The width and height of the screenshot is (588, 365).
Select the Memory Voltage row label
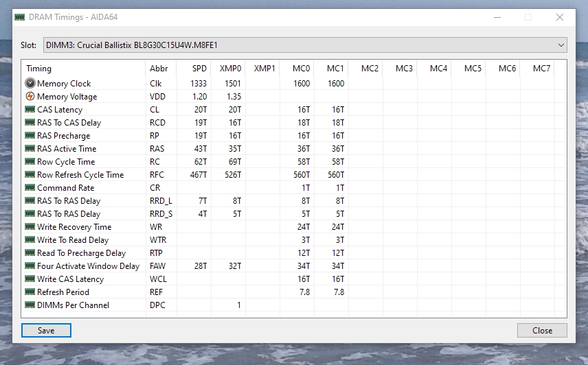(67, 97)
